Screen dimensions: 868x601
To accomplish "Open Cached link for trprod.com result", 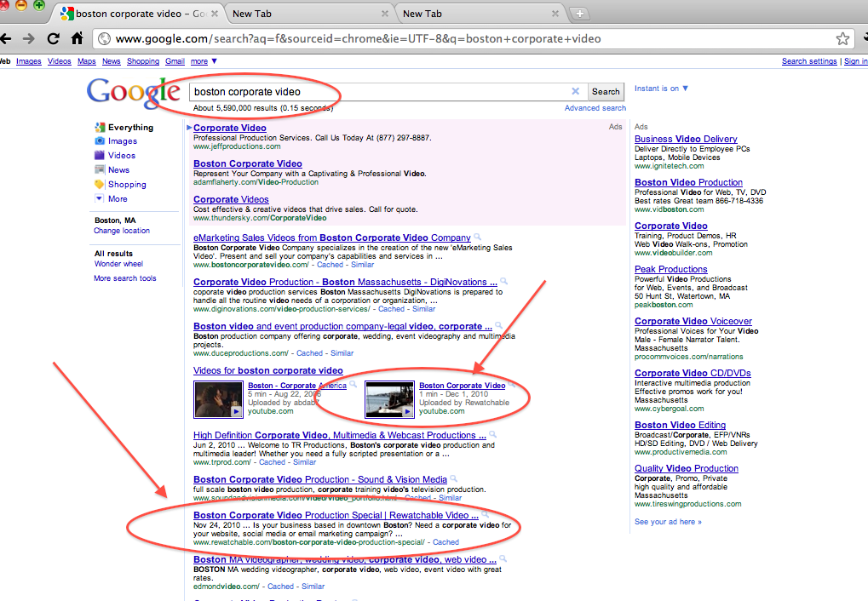I will point(273,462).
